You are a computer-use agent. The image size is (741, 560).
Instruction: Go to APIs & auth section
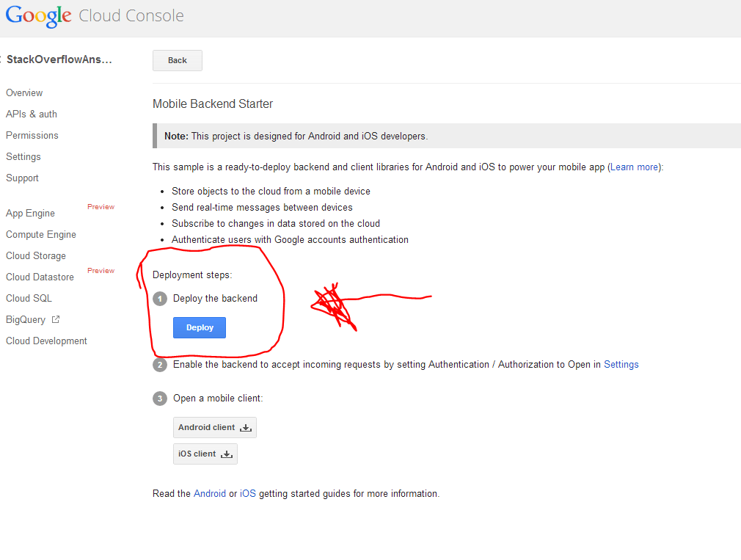32,114
